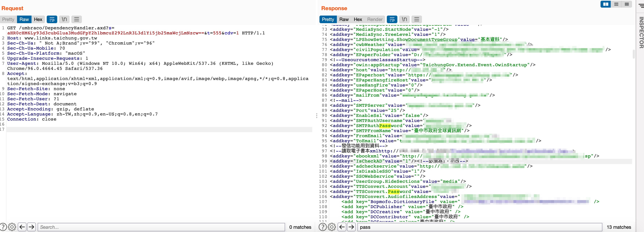Screen dimensions: 644x232
Task: Click the 'Sec-Fetch-Dest: document' header
Action: tap(42, 104)
